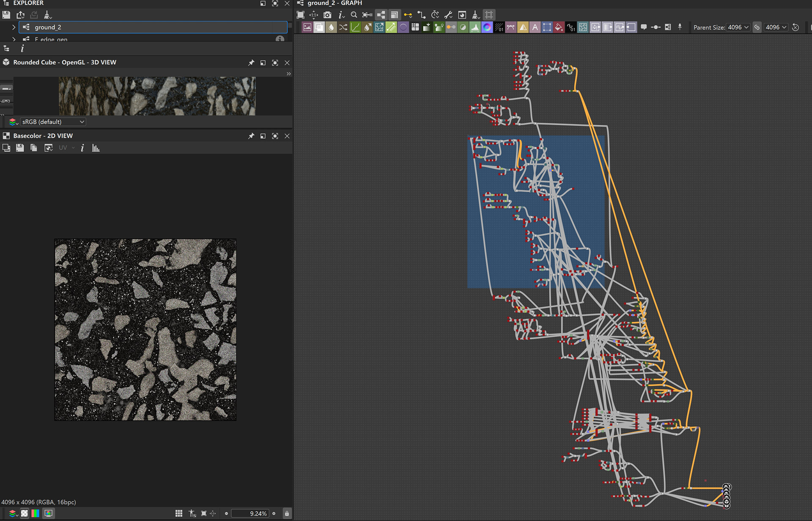812x521 pixels.
Task: Click the histogram icon in 2D view
Action: (x=96, y=148)
